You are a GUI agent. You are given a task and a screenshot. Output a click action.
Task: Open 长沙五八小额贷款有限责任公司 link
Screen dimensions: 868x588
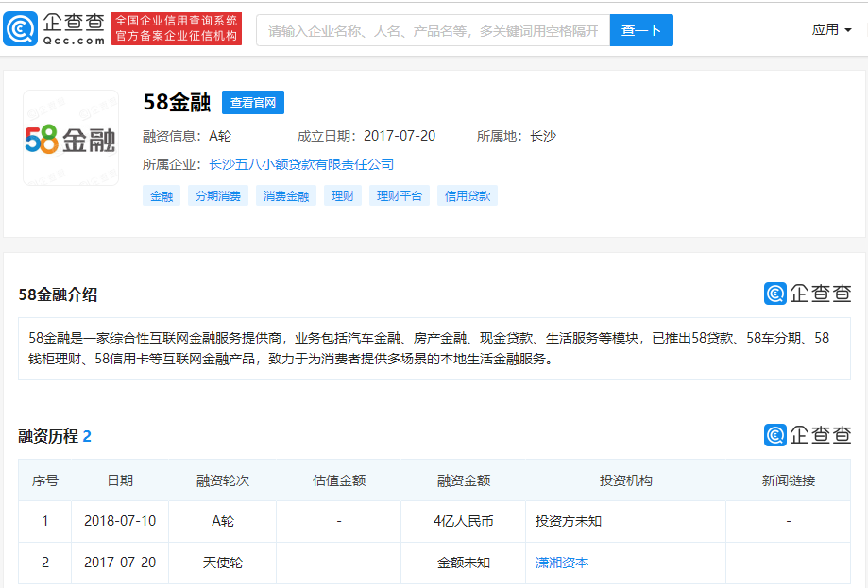[301, 164]
